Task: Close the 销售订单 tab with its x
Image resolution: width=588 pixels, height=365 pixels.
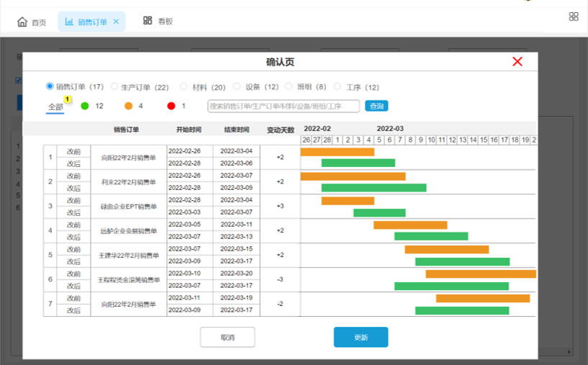Action: [116, 22]
